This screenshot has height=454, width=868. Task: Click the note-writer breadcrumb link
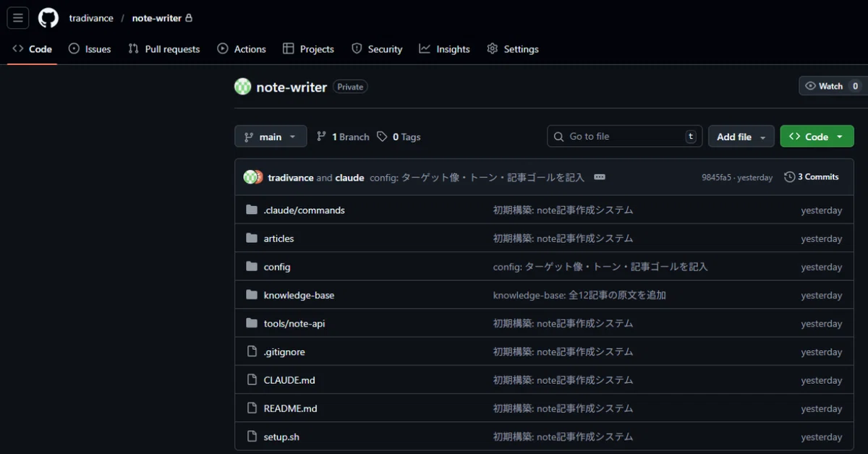point(156,18)
